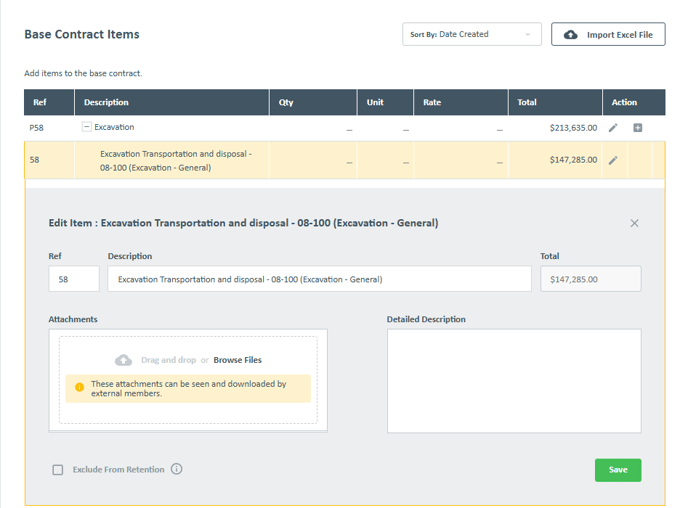Save the edited item
The image size is (688, 508).
tap(617, 470)
